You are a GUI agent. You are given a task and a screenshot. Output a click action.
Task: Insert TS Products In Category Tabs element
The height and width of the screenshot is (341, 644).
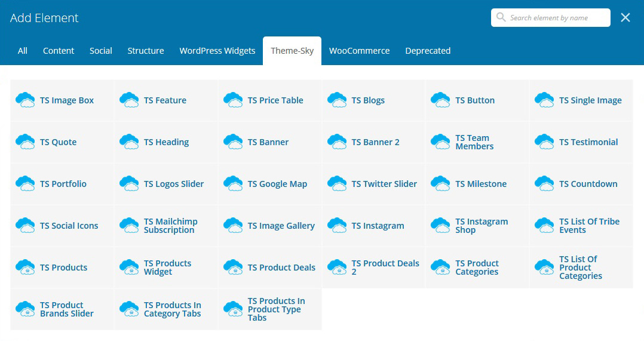click(166, 309)
